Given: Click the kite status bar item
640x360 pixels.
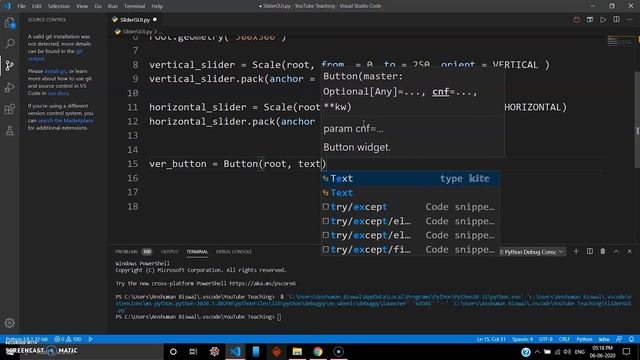Looking at the screenshot, I should [x=604, y=339].
